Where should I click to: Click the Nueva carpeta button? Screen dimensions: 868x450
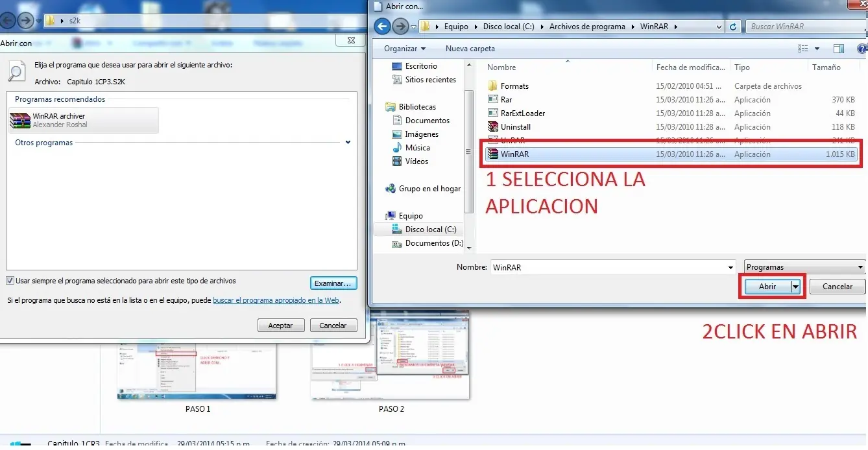point(470,49)
